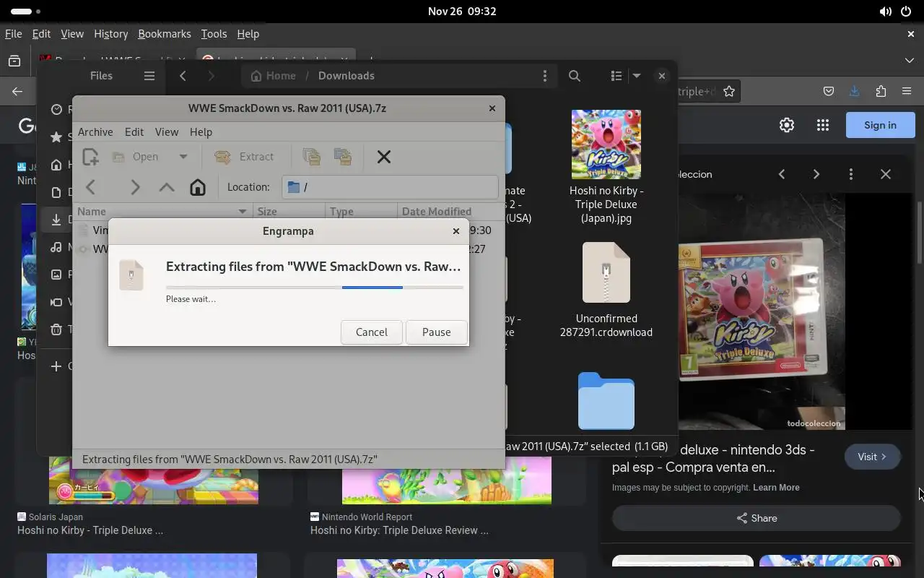Viewport: 924px width, 578px height.
Task: Go up one level in Engrampa
Action: 167,187
